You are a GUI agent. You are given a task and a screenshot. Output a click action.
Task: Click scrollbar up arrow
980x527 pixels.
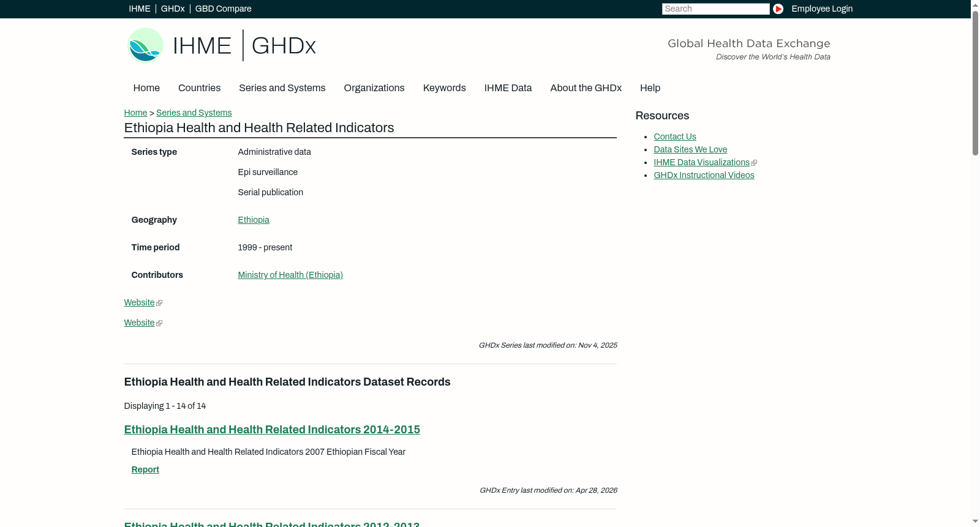(x=975, y=5)
